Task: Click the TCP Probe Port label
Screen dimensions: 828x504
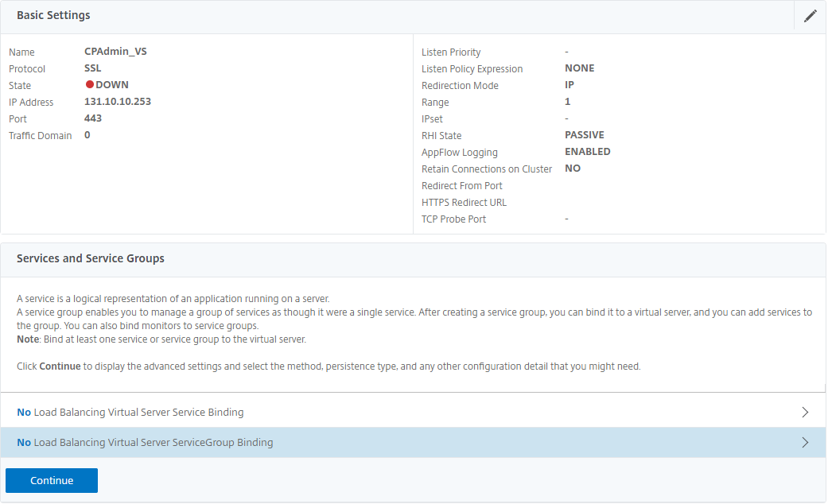Action: pyautogui.click(x=453, y=219)
